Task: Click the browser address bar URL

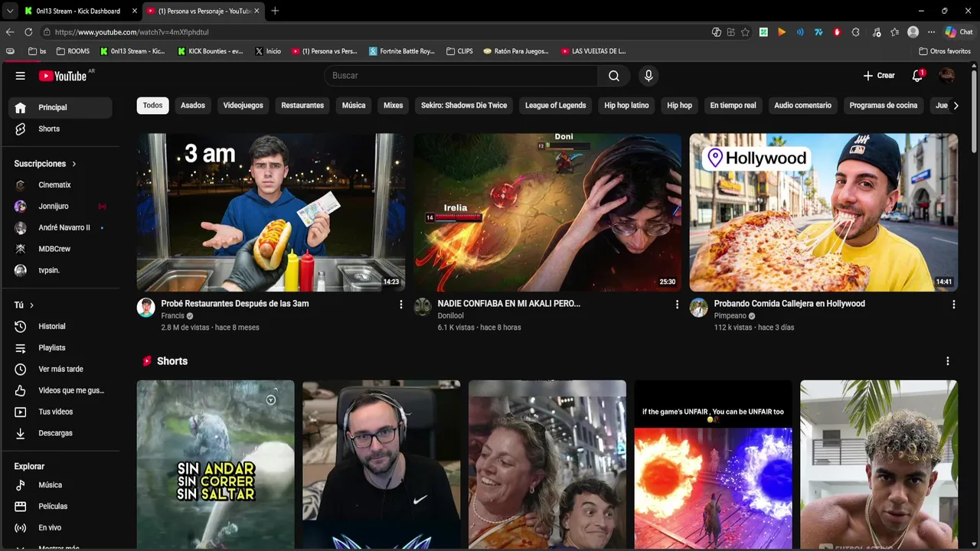Action: pos(132,32)
